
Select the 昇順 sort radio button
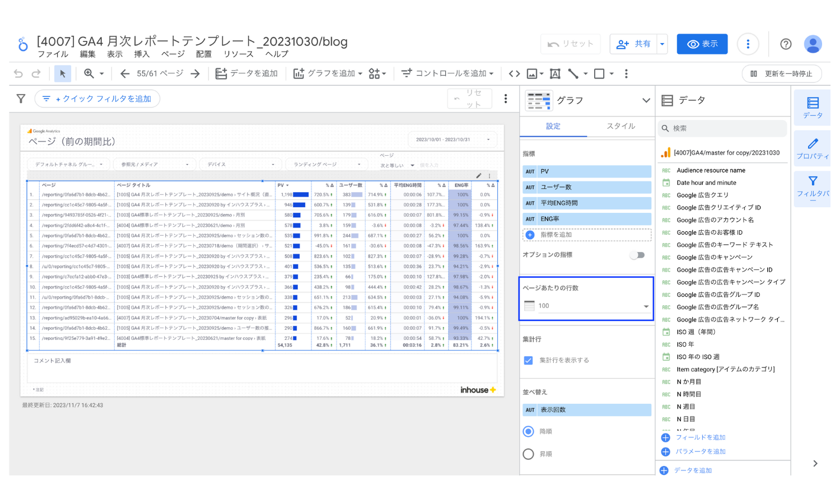(528, 454)
